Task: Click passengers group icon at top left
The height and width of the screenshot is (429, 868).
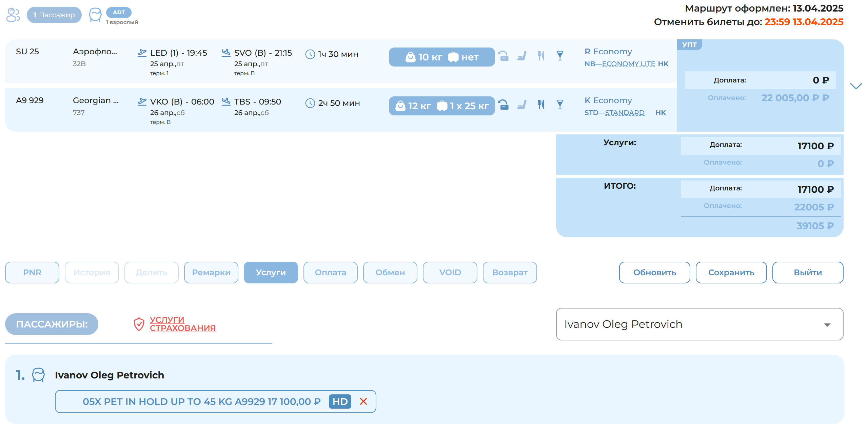Action: 13,15
